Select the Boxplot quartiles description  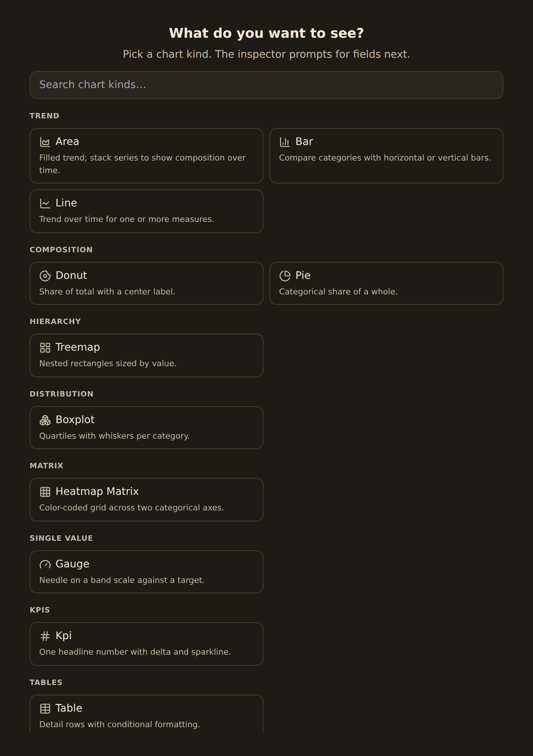point(114,436)
